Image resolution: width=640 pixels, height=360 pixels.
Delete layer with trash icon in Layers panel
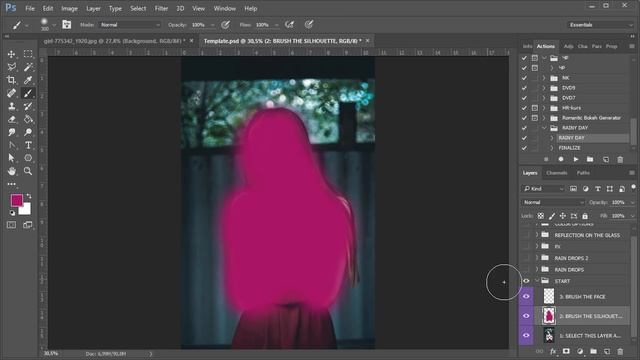[x=620, y=351]
